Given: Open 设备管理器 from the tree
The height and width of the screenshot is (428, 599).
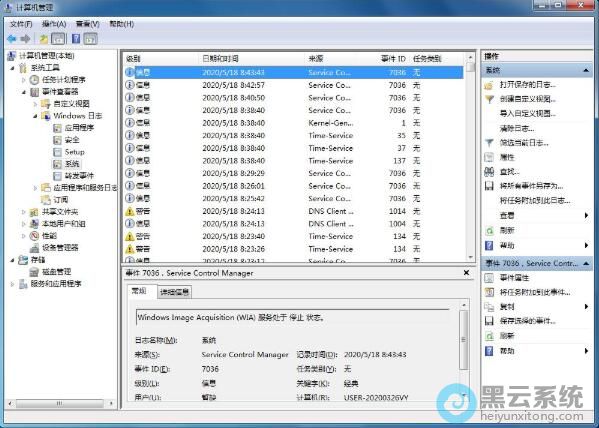Looking at the screenshot, I should [x=60, y=248].
